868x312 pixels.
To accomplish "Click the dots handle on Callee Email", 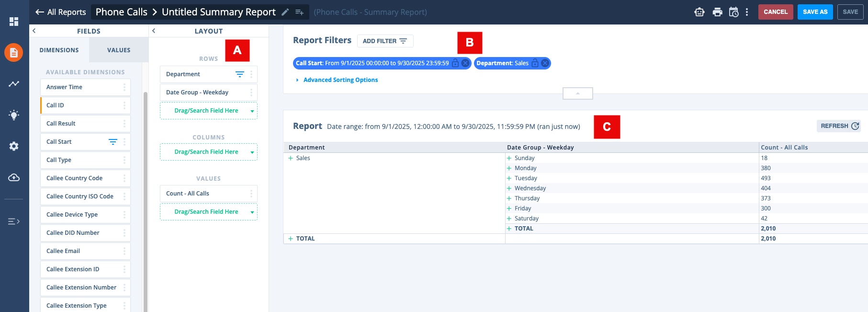I will pyautogui.click(x=124, y=251).
